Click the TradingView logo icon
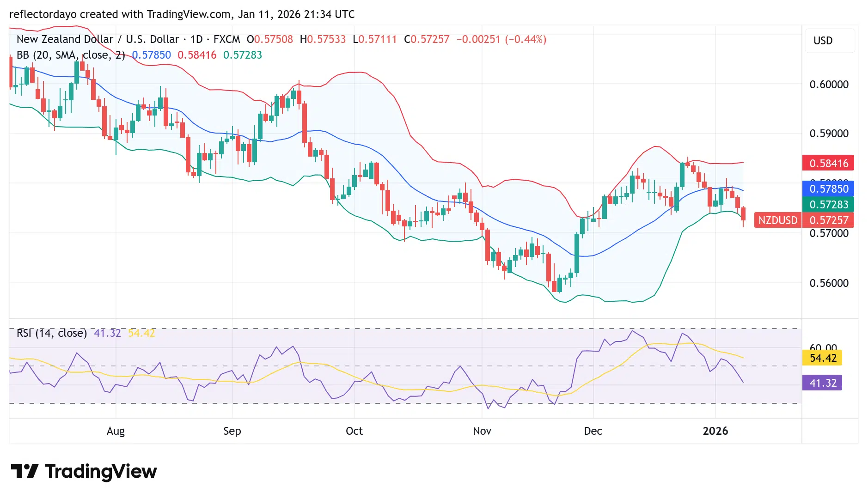Image resolution: width=868 pixels, height=499 pixels. (24, 471)
